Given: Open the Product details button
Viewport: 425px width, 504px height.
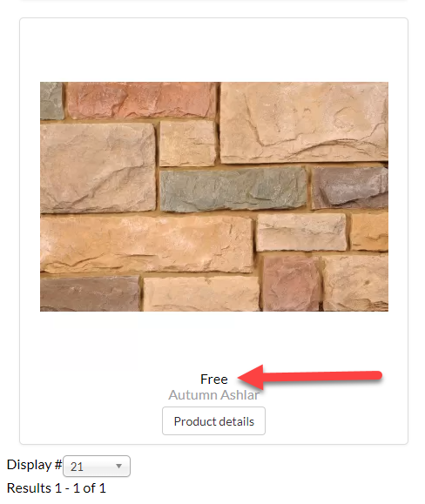Looking at the screenshot, I should coord(213,420).
